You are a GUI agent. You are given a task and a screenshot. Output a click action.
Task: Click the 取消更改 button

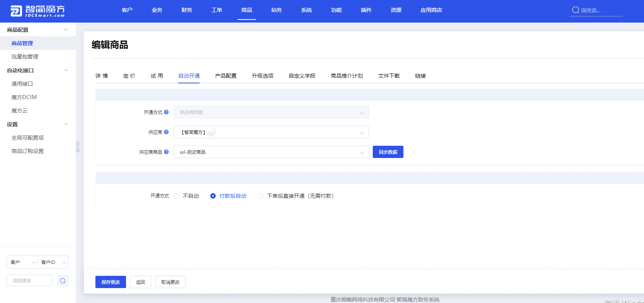[170, 282]
